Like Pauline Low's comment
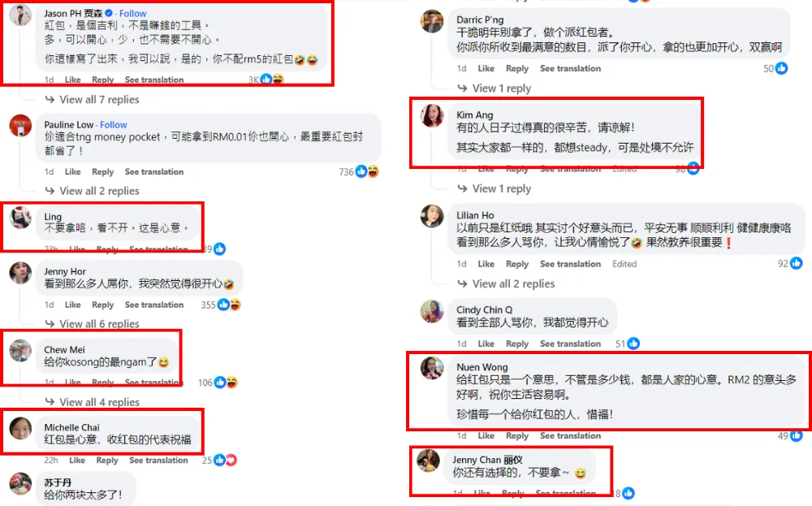 click(x=72, y=172)
